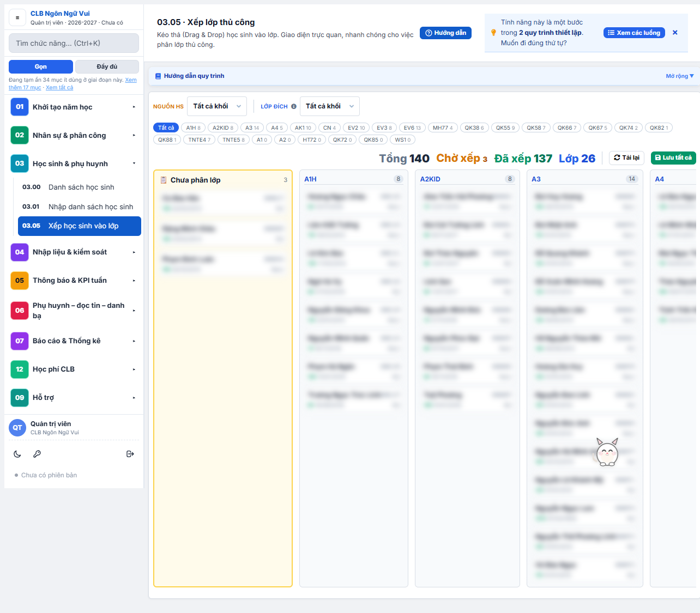Image resolution: width=700 pixels, height=613 pixels.
Task: Click the 03 Học sinh module badge
Action: pos(20,163)
